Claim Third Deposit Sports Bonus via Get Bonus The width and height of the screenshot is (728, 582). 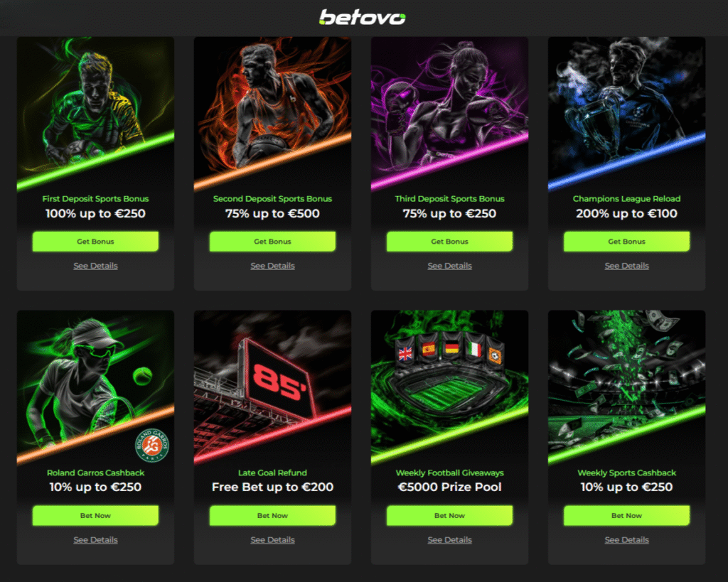[449, 242]
